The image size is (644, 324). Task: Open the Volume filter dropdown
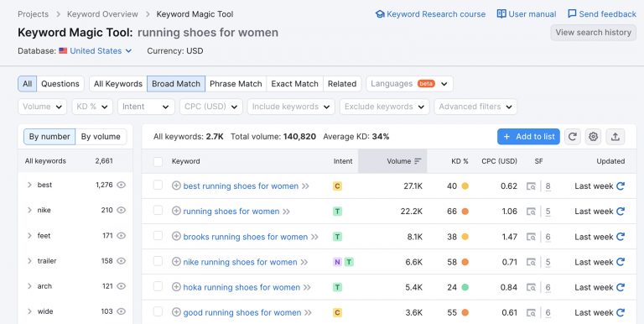(42, 107)
